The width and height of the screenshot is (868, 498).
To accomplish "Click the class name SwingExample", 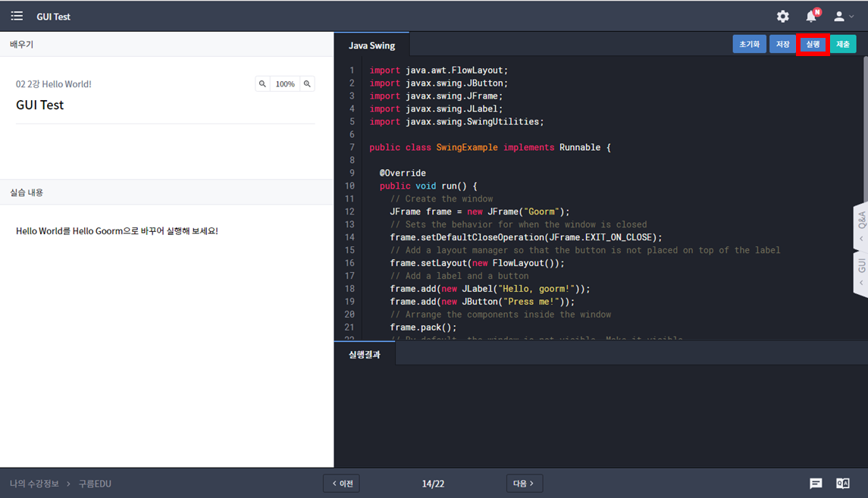I will coord(467,147).
